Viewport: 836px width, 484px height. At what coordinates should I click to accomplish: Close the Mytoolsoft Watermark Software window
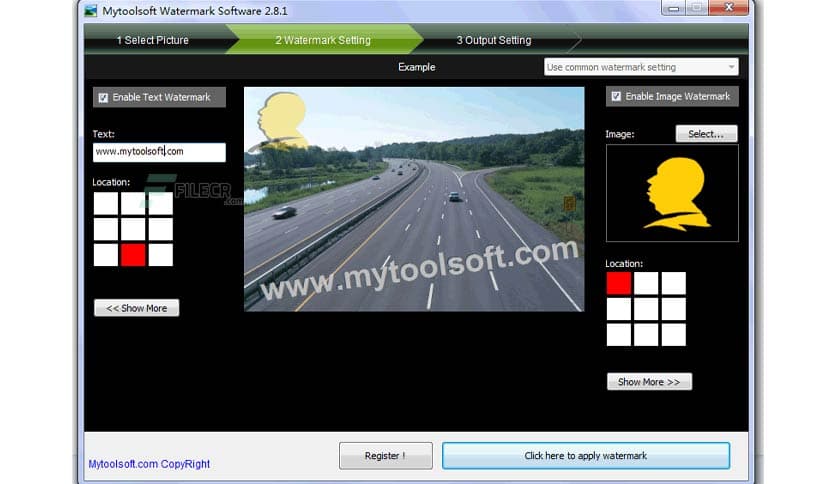[729, 7]
